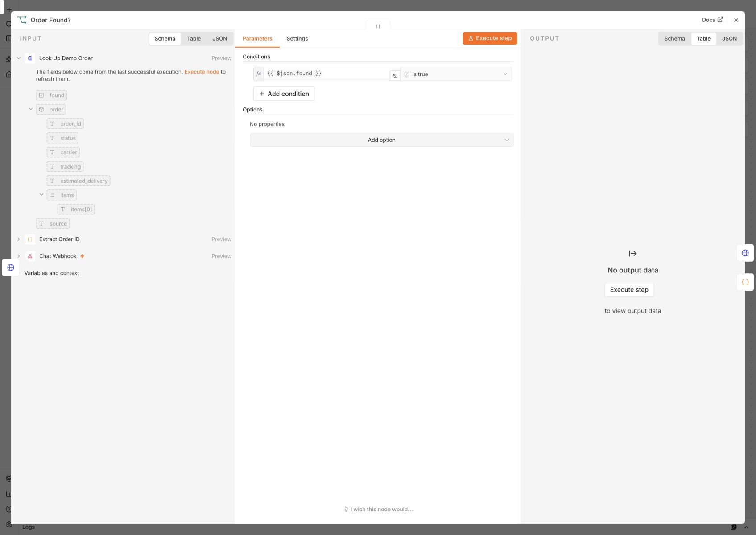The height and width of the screenshot is (535, 756).
Task: Click the fx expression toggle icon
Action: [x=258, y=74]
